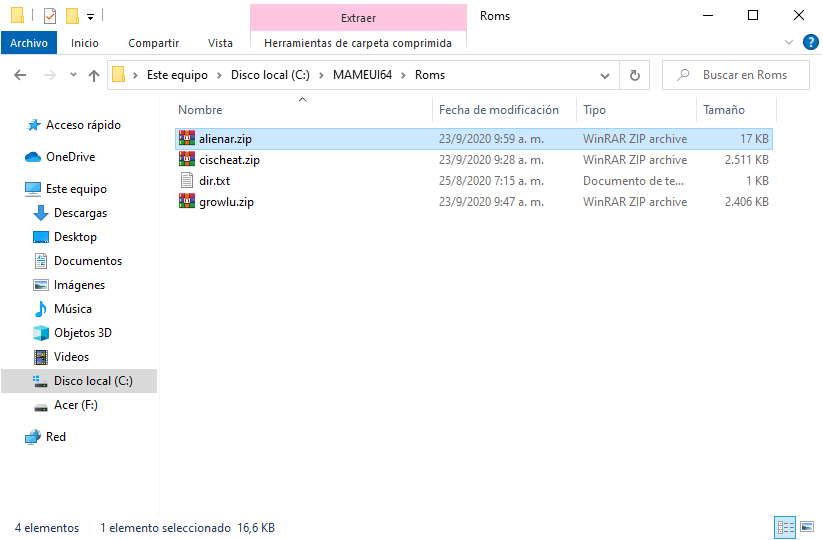Open the recent locations dropdown arrow
The image size is (823, 540).
[73, 75]
